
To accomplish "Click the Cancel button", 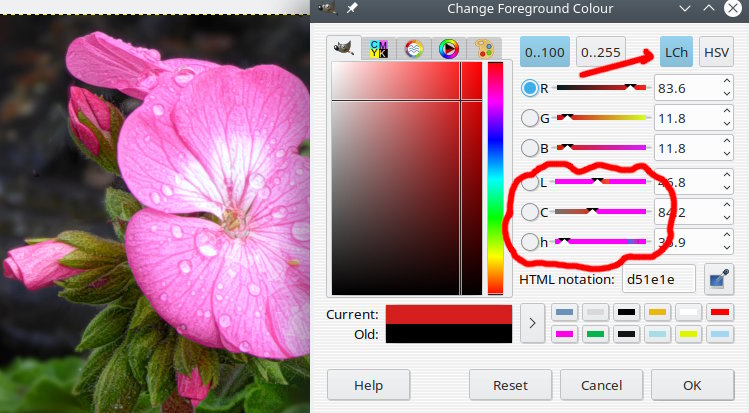I will pos(601,385).
